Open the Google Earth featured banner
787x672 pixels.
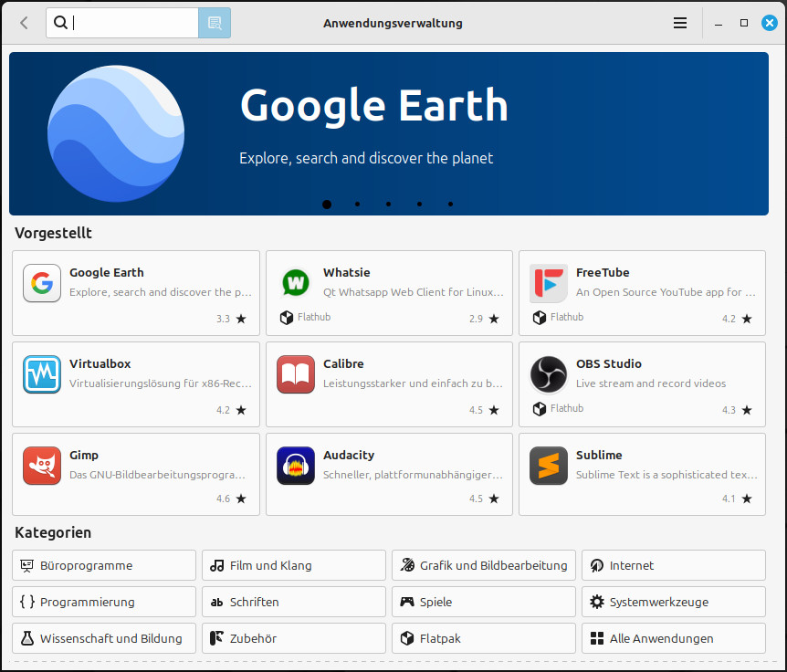(389, 133)
